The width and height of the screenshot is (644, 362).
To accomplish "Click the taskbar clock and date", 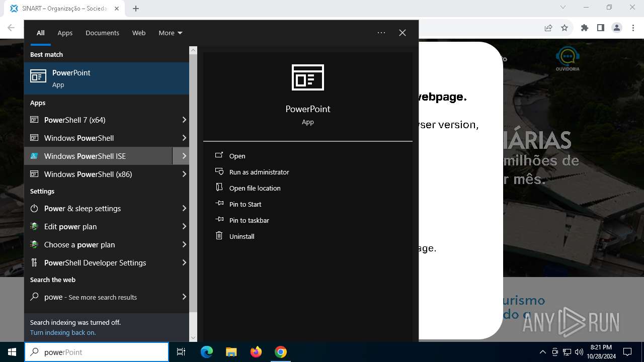I will coord(601,352).
